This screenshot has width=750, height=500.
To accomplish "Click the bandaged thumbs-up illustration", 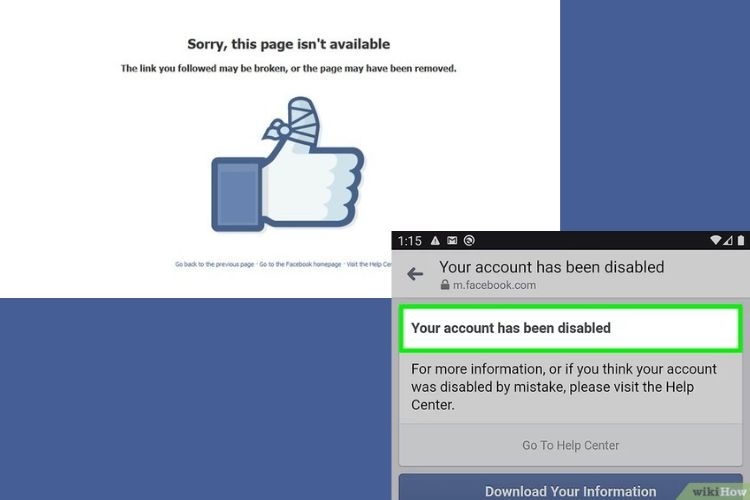I will pos(288,164).
